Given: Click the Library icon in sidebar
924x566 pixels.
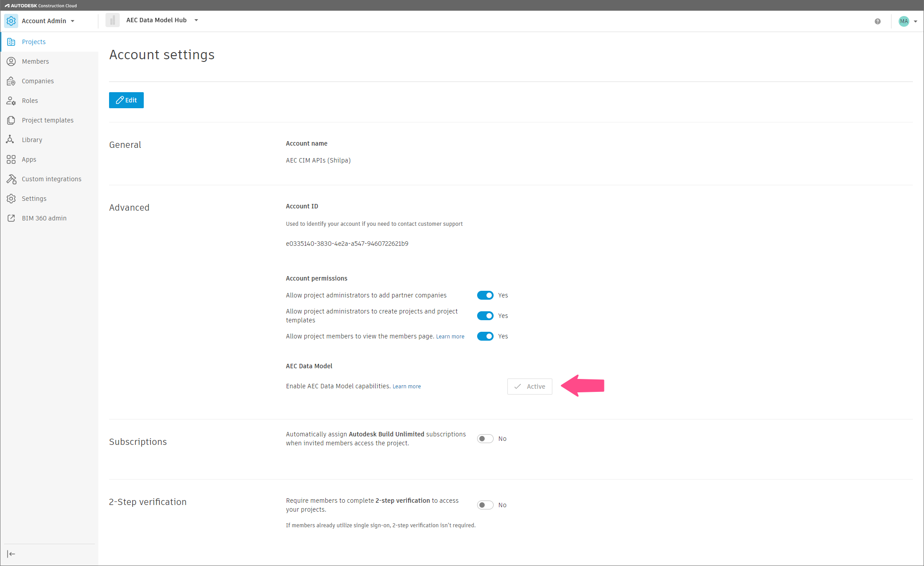Looking at the screenshot, I should [x=10, y=140].
